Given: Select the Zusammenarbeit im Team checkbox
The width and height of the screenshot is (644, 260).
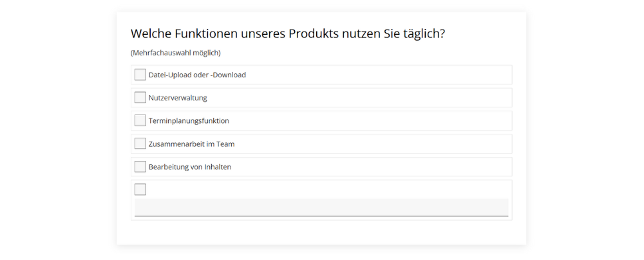Looking at the screenshot, I should (140, 144).
